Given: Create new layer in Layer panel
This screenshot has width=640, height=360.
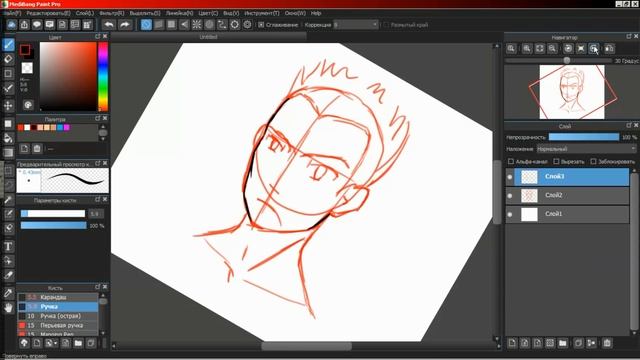Looking at the screenshot, I should point(512,343).
